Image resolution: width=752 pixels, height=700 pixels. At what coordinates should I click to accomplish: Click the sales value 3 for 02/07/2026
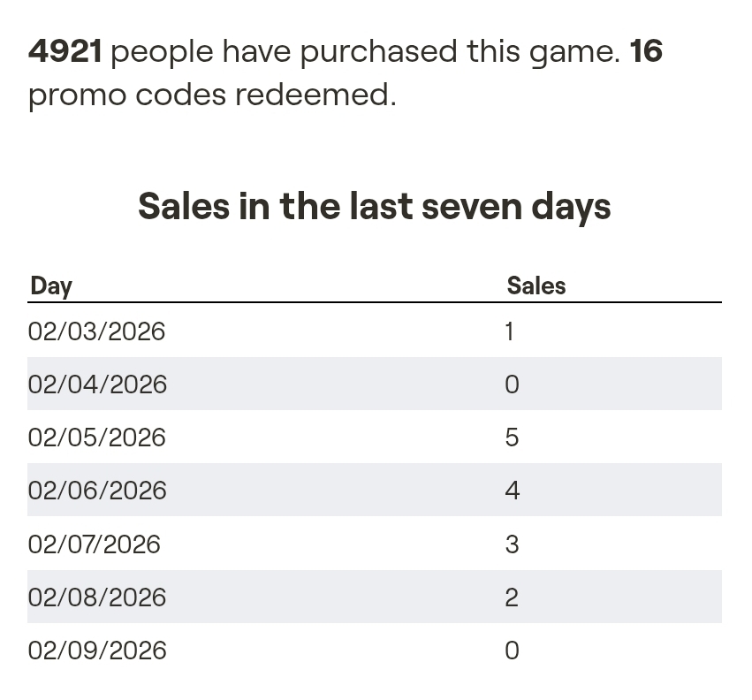coord(512,544)
